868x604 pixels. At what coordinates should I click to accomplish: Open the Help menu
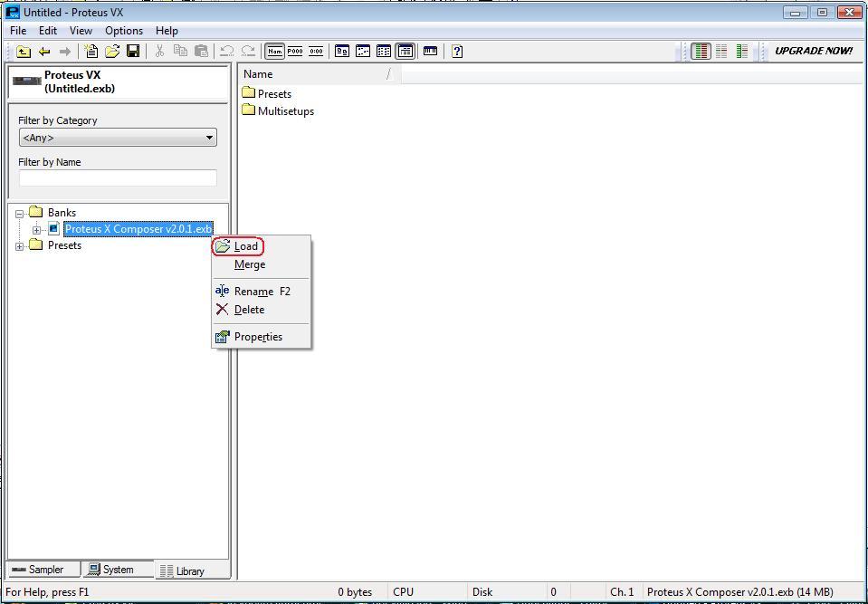(167, 31)
